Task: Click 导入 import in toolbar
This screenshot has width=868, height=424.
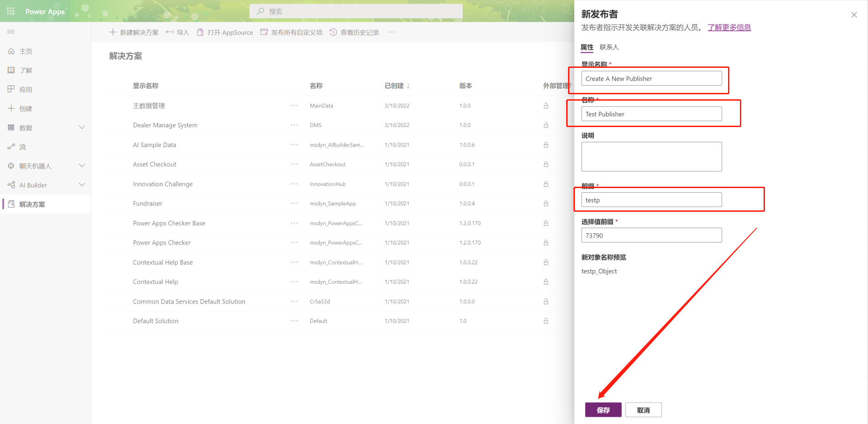Action: (177, 32)
